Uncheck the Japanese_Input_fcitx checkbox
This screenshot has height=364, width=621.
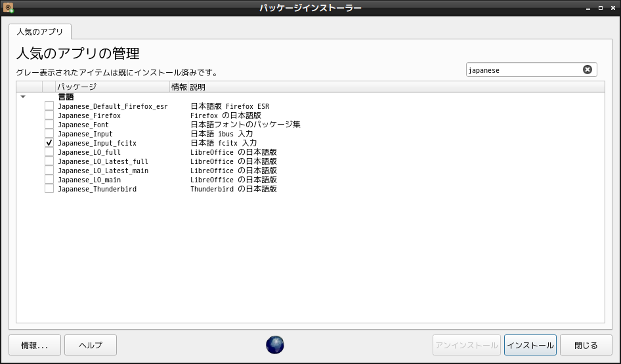pyautogui.click(x=49, y=143)
